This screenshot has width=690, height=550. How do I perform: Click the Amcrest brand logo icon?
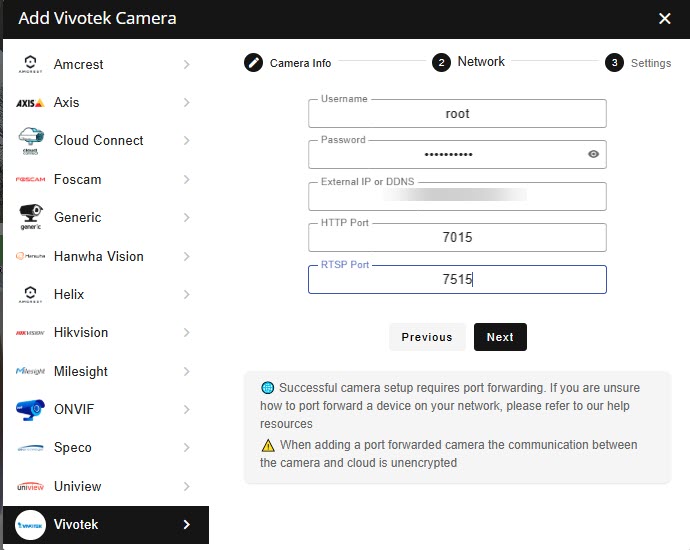click(x=30, y=65)
